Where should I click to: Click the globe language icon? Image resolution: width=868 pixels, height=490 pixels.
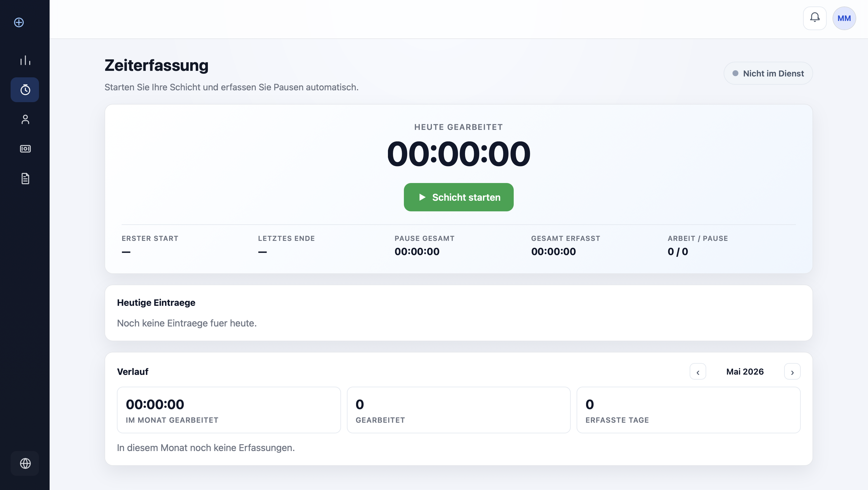click(x=25, y=463)
